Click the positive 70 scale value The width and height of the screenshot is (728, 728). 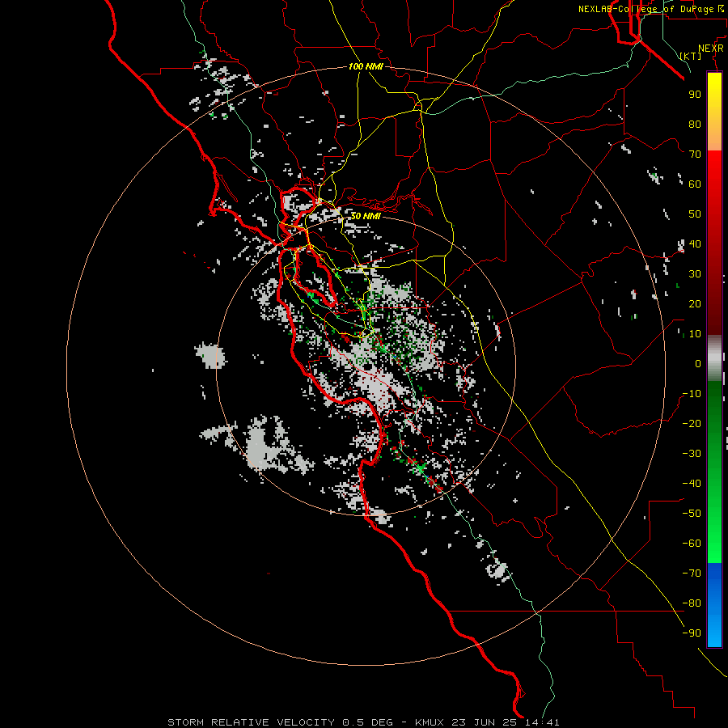point(695,154)
